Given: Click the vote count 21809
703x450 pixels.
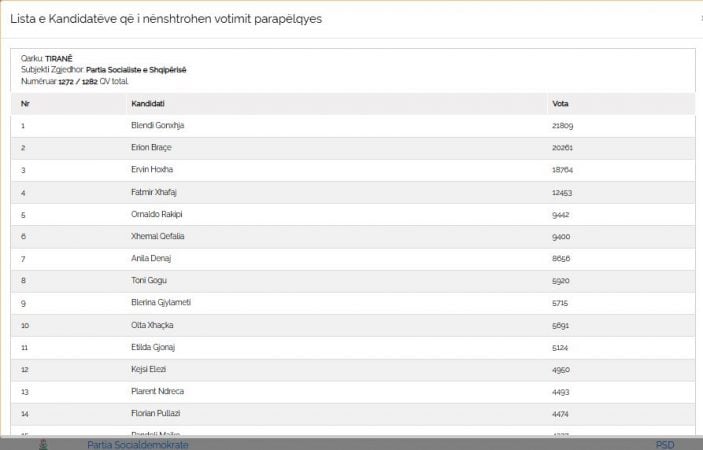Looking at the screenshot, I should pos(562,126).
